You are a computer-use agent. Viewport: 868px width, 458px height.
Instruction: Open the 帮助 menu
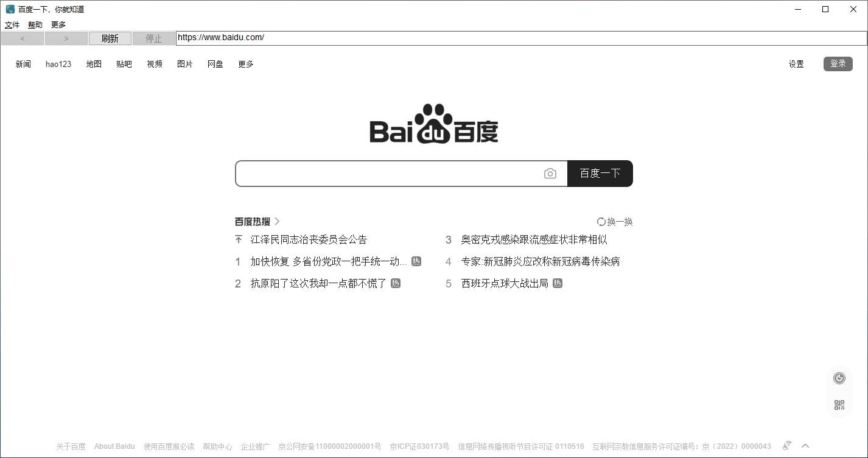click(35, 25)
